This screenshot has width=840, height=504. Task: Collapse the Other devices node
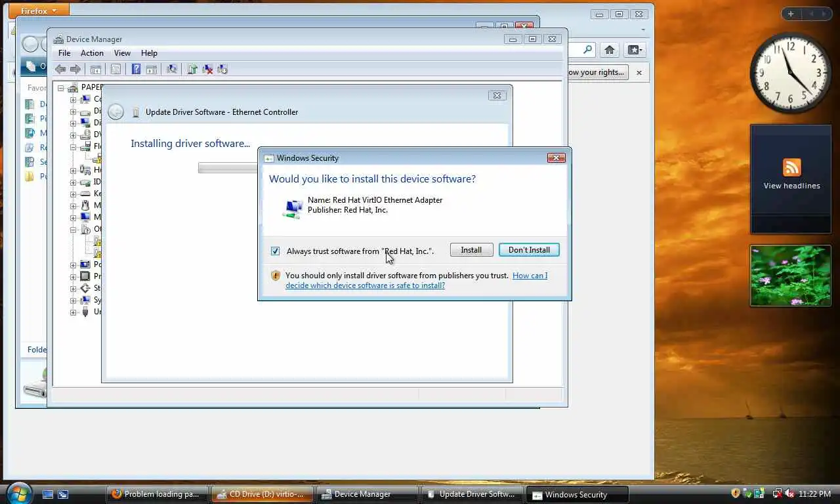click(73, 230)
